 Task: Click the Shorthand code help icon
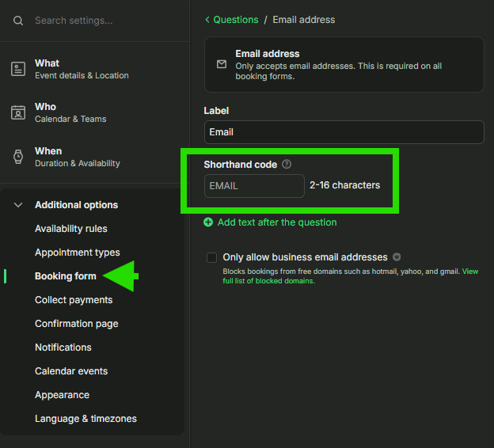coord(287,165)
